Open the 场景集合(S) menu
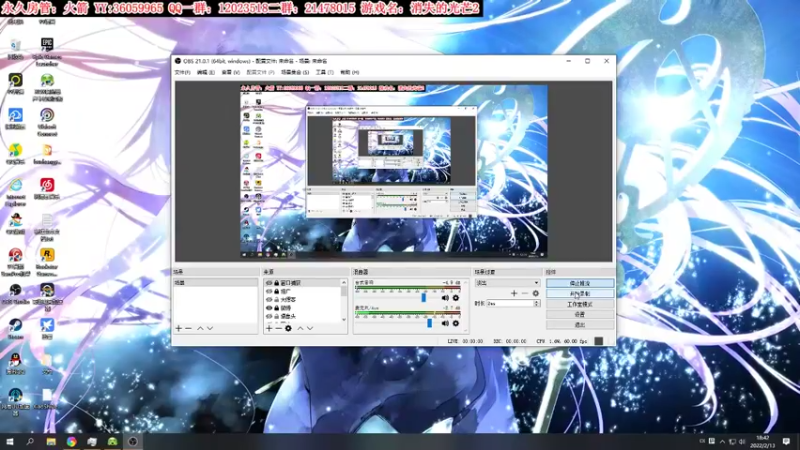 click(x=295, y=72)
